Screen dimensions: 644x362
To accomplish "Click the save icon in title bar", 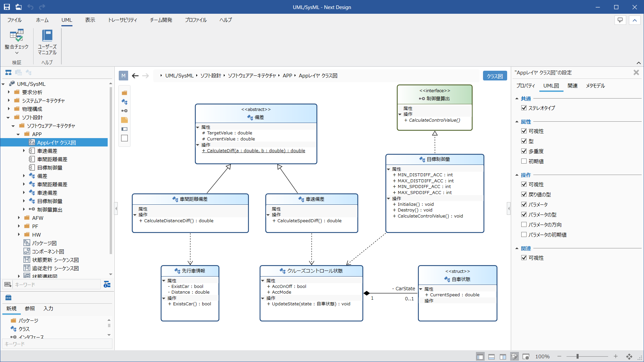I will point(7,7).
